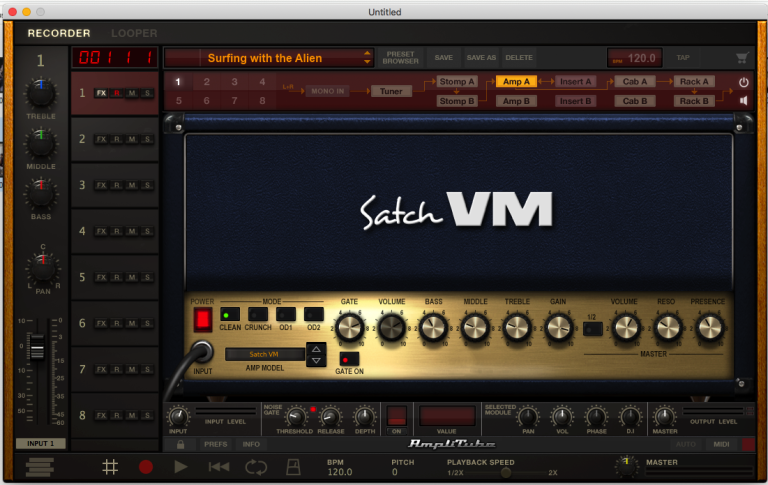The width and height of the screenshot is (768, 485).
Task: Click the INPUT 1 selector
Action: 40,443
